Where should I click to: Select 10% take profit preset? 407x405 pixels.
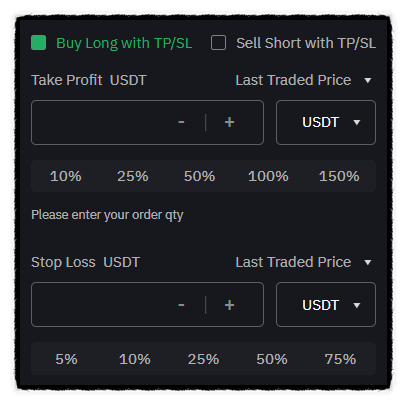point(66,176)
